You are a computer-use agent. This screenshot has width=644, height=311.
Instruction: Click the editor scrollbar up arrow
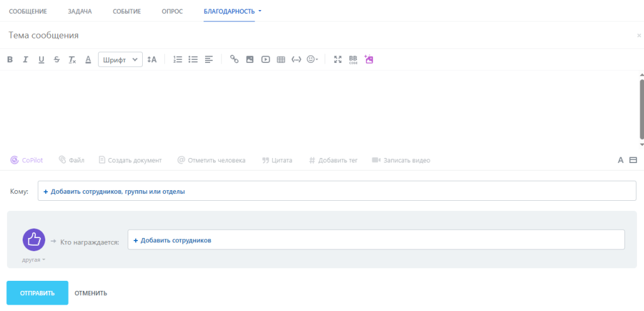642,74
